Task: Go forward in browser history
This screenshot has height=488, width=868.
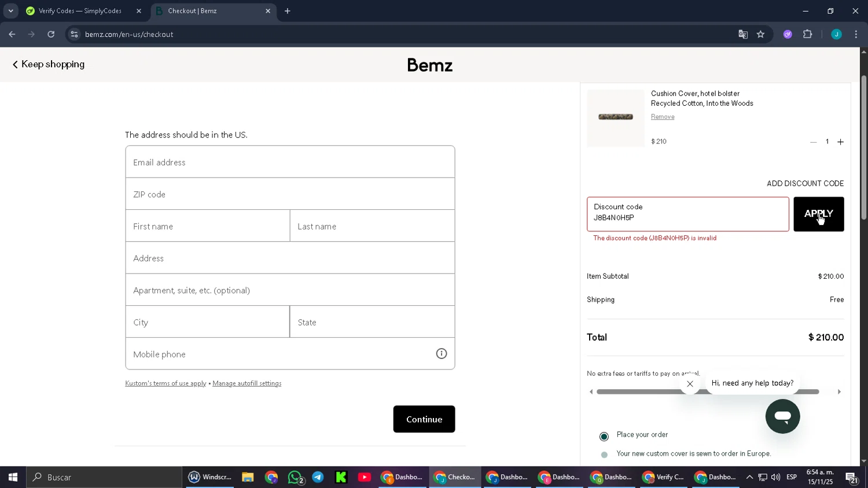Action: [31, 34]
